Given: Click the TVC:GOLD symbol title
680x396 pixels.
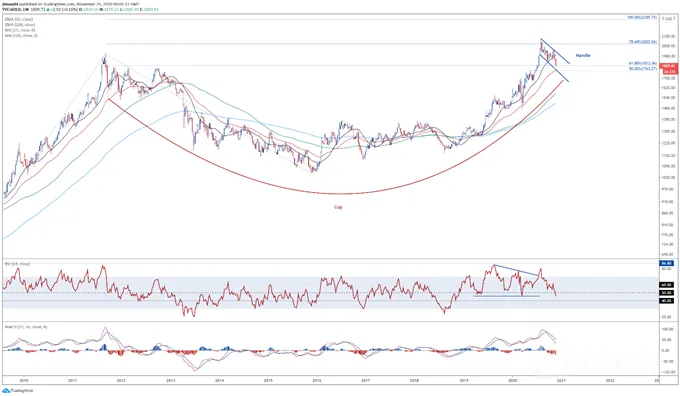Looking at the screenshot, I should pyautogui.click(x=13, y=9).
